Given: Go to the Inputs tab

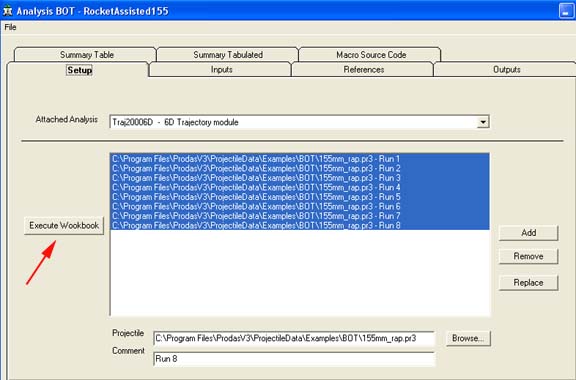Looking at the screenshot, I should click(221, 69).
